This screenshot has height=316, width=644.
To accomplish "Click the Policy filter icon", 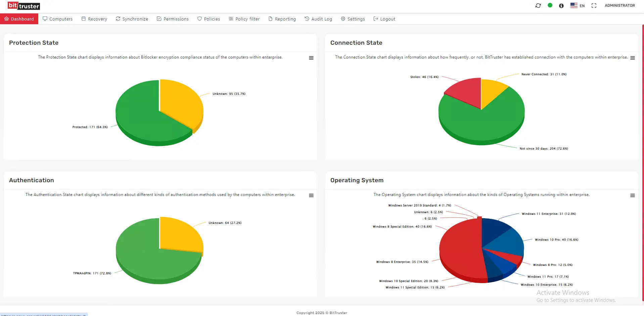I will point(230,19).
